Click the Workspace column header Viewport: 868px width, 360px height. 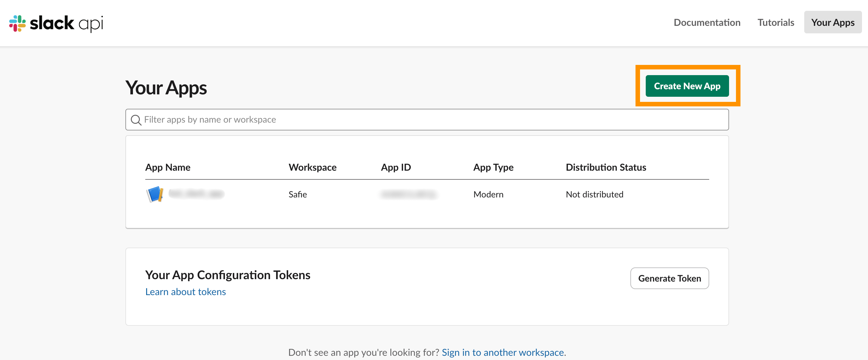(x=312, y=167)
